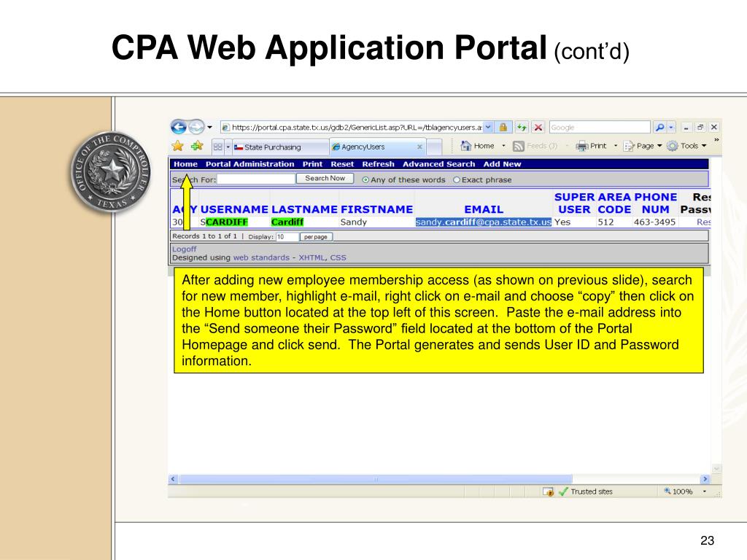Click the address bar URL field
Viewport: 747px width, 560px height.
click(x=352, y=127)
